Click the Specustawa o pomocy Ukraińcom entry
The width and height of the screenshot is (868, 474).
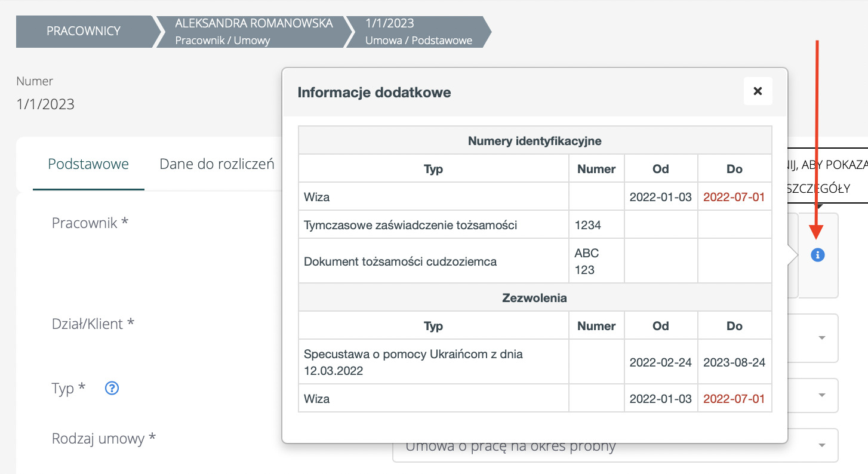(413, 362)
